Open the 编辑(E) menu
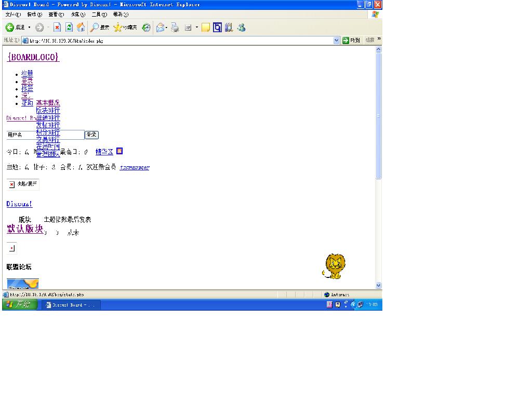This screenshot has width=532, height=399. pos(35,14)
